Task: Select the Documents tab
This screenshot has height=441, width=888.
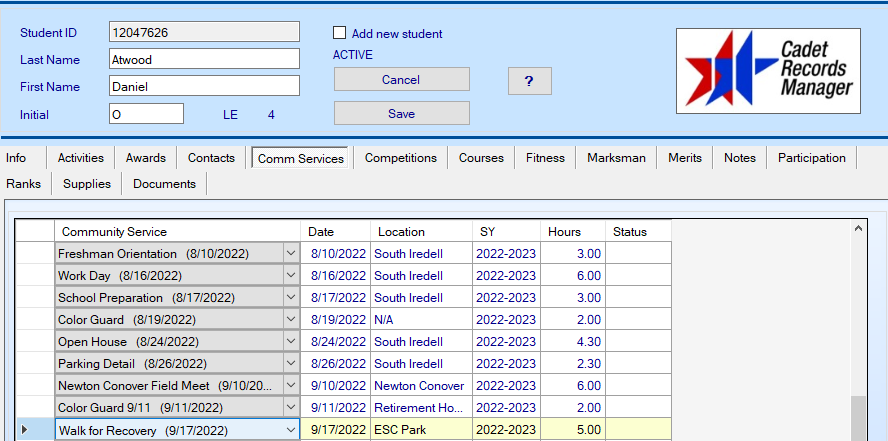Action: click(x=165, y=184)
